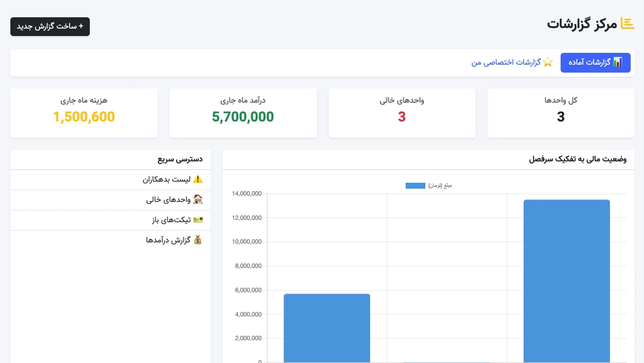This screenshot has height=363, width=644.
Task: Click the money bag icon for گزارش درآمدها
Action: tap(198, 241)
